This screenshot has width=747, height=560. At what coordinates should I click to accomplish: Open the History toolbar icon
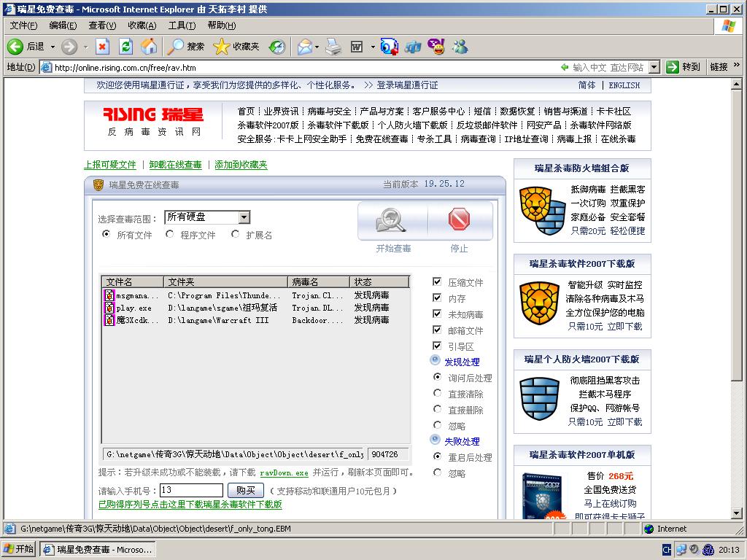276,47
